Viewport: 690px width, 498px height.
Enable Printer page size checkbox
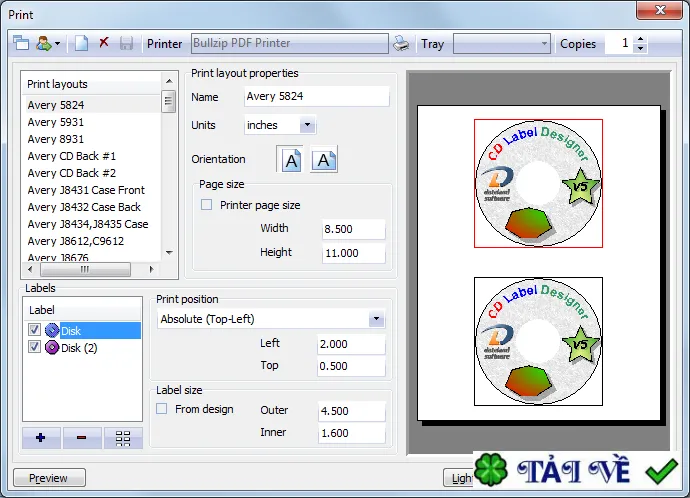(206, 205)
